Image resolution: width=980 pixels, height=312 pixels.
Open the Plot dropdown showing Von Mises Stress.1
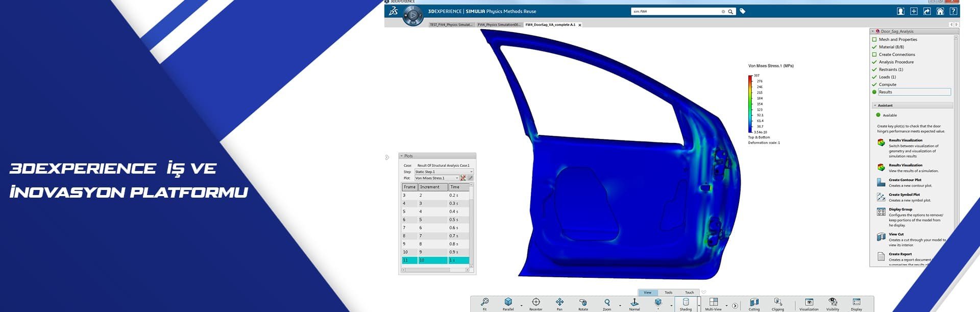(436, 178)
